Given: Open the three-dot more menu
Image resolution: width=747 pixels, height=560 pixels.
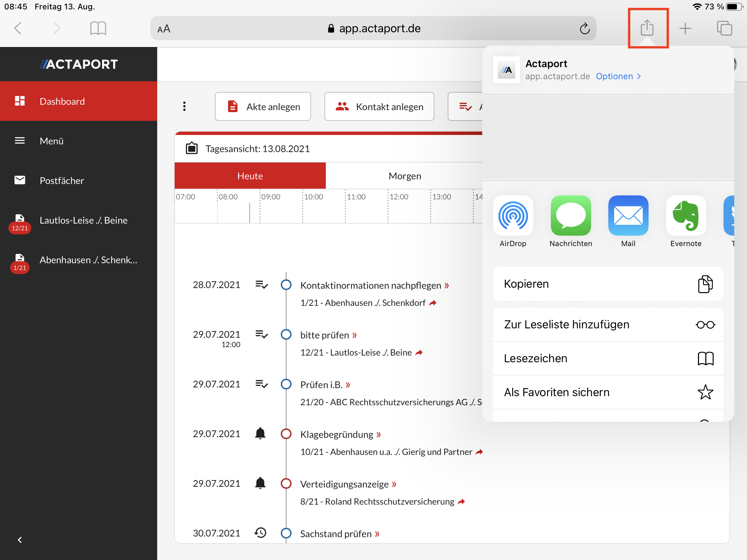Looking at the screenshot, I should tap(184, 106).
